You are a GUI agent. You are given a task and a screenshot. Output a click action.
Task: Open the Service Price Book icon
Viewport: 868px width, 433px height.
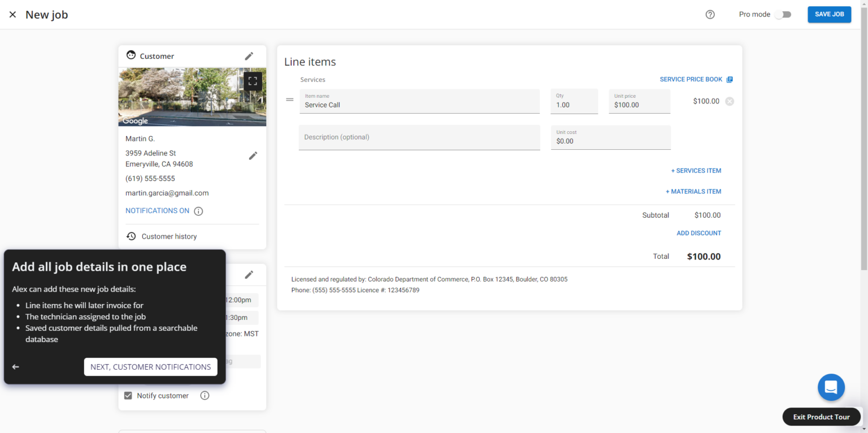(x=729, y=79)
